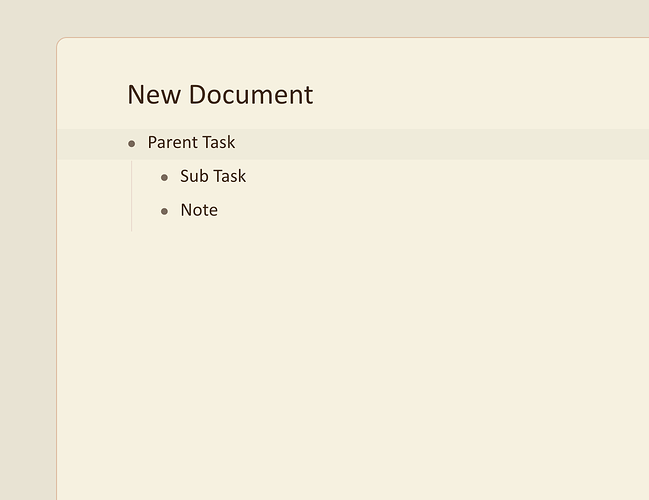Click background strip above the document page
The width and height of the screenshot is (649, 500).
pyautogui.click(x=324, y=18)
